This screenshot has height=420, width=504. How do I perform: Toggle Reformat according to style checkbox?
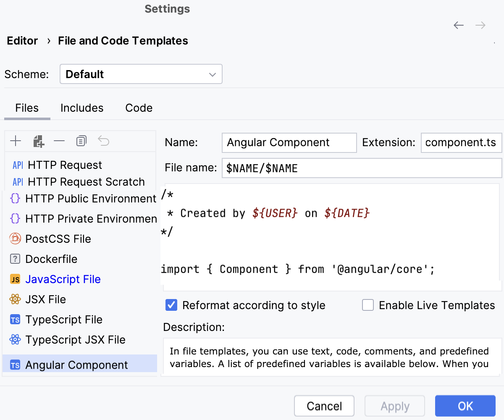171,305
